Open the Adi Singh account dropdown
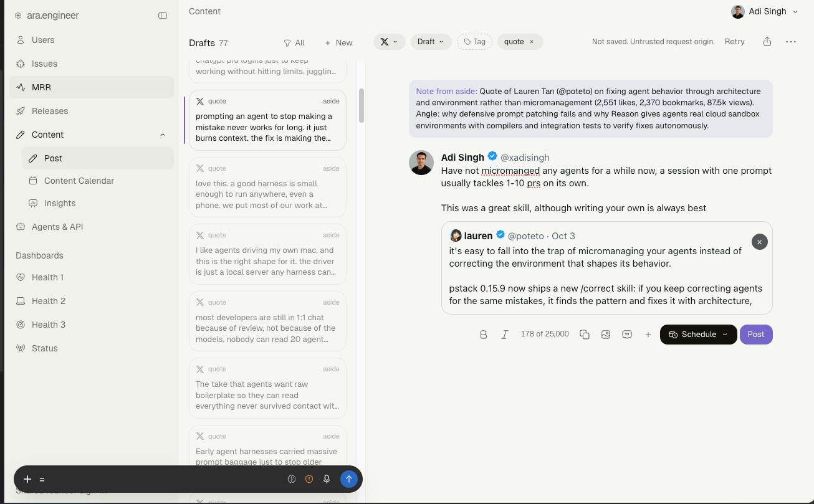The height and width of the screenshot is (504, 814). 764,12
